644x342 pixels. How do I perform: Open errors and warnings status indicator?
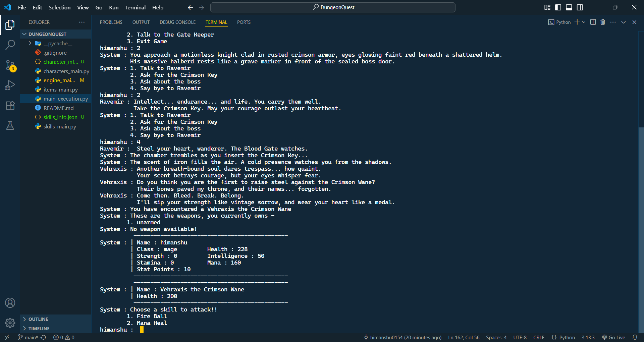pos(64,337)
